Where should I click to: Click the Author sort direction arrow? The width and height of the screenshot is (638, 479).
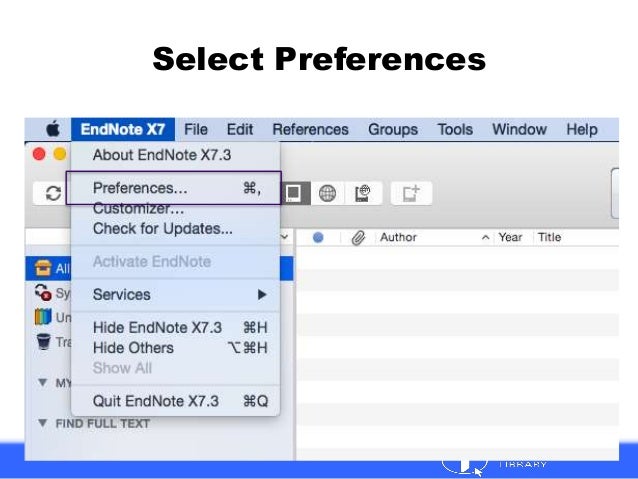(485, 237)
